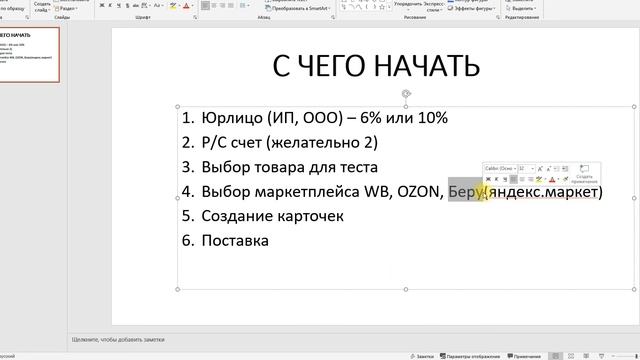The image size is (640, 360).
Task: Open Эффекты фигуры shape effects
Action: [x=471, y=8]
